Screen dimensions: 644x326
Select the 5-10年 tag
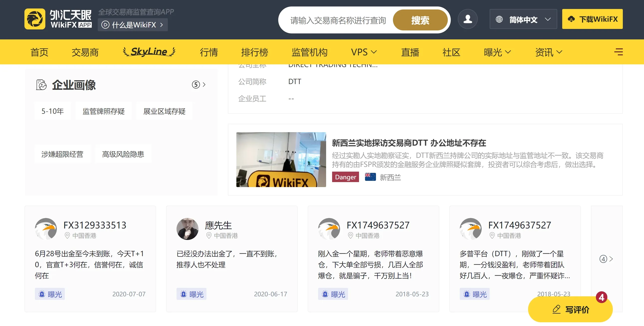coord(53,111)
